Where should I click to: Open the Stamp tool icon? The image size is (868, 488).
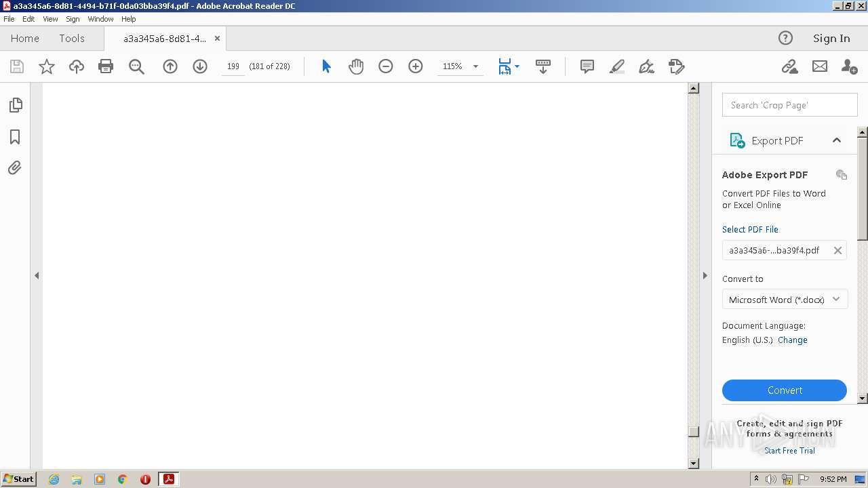point(677,66)
